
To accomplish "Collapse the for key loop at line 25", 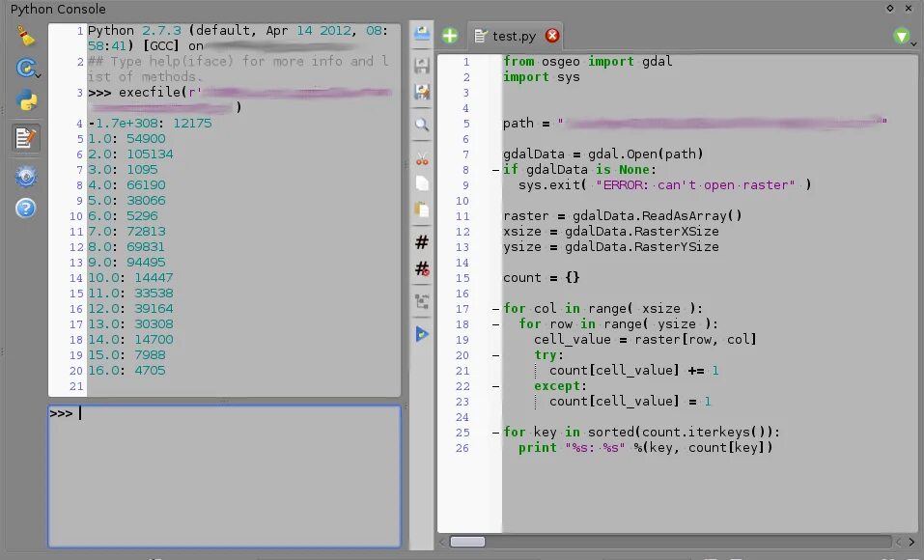I will coord(495,433).
